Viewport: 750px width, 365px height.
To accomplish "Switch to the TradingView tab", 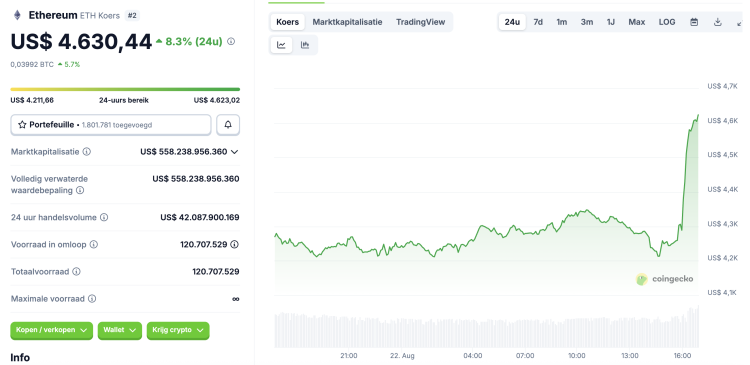I will coord(420,22).
